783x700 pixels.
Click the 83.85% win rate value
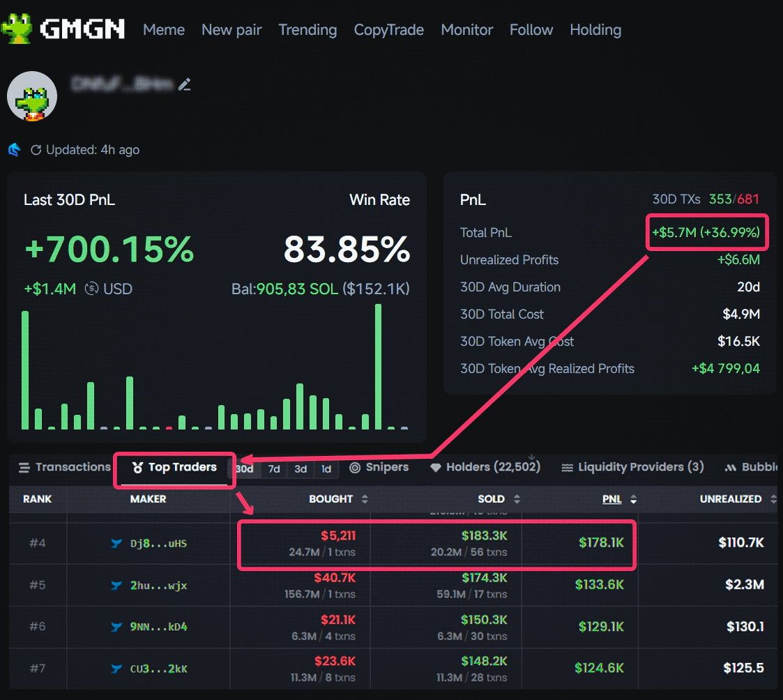point(347,249)
